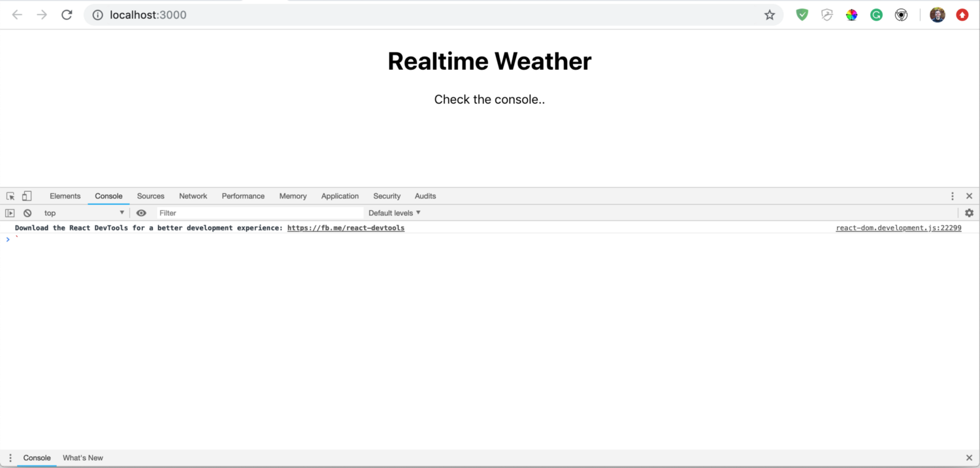Select the Console tab in DevTools
Viewport: 980px width, 468px height.
108,196
